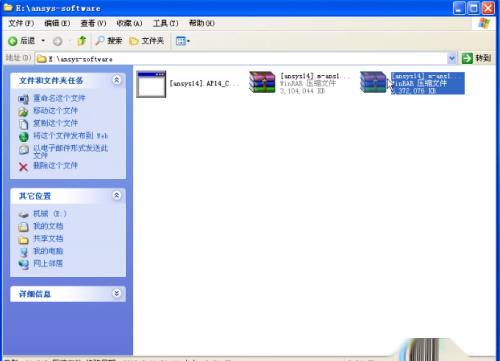Close the ansys-software window

pos(488,8)
